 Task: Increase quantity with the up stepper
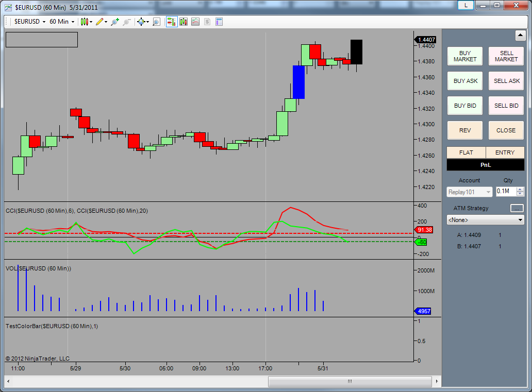point(520,190)
